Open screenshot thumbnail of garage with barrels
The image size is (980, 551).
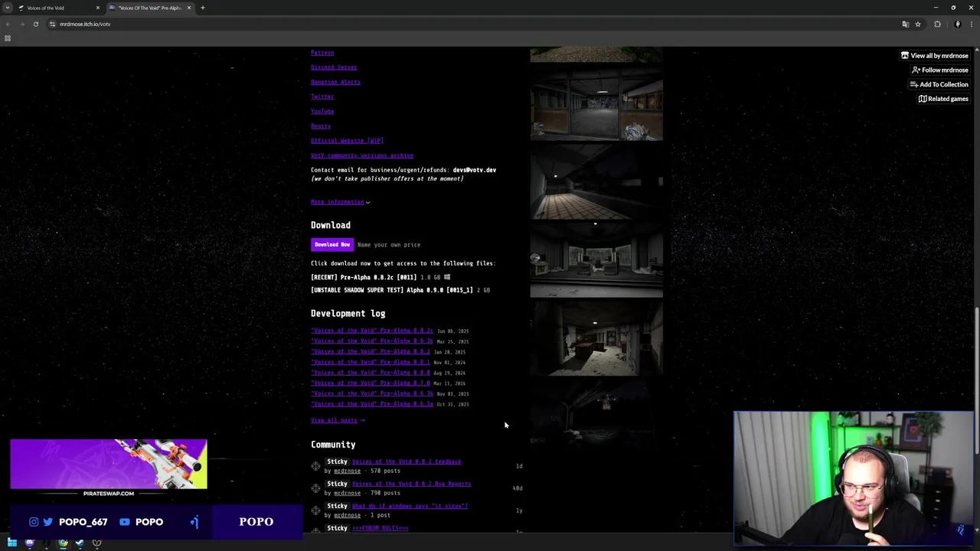click(x=596, y=104)
